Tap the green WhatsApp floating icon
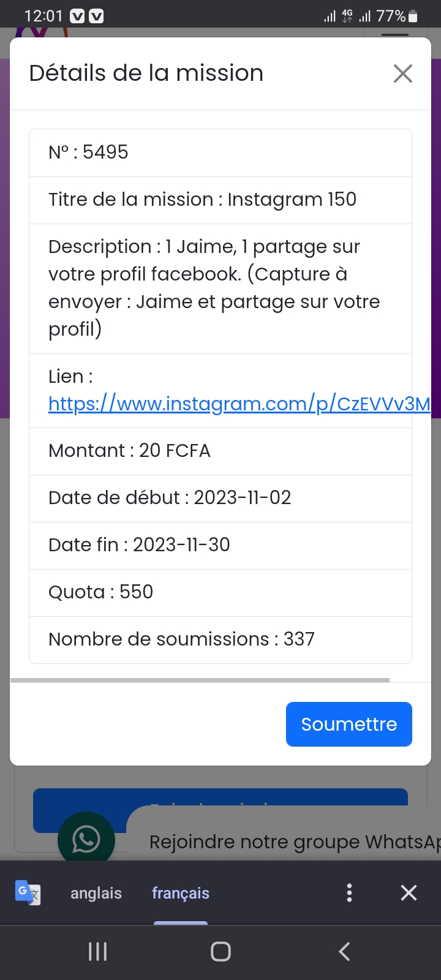This screenshot has width=441, height=980. click(x=86, y=840)
